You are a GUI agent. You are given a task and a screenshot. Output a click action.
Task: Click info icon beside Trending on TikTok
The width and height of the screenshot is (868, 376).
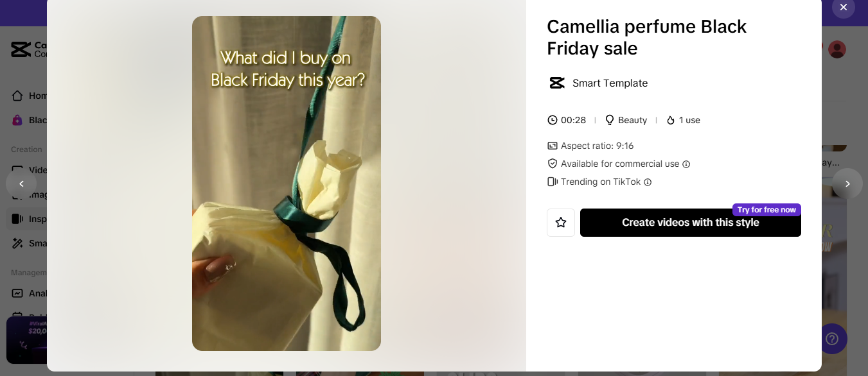pos(648,182)
